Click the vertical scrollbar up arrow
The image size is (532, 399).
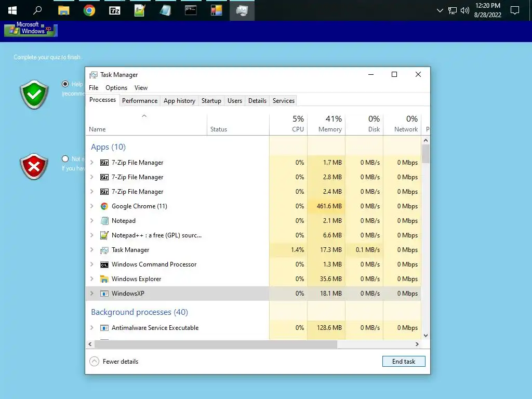coord(426,140)
